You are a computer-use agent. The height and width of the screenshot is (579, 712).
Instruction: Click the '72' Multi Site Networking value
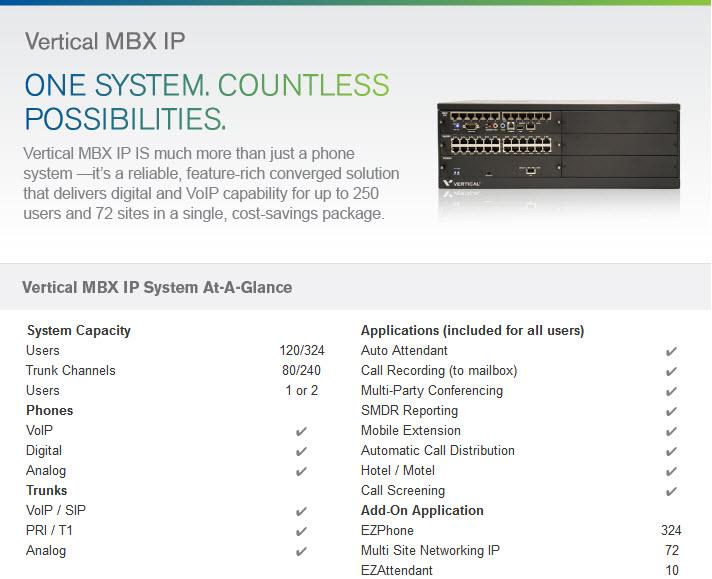[x=672, y=550]
